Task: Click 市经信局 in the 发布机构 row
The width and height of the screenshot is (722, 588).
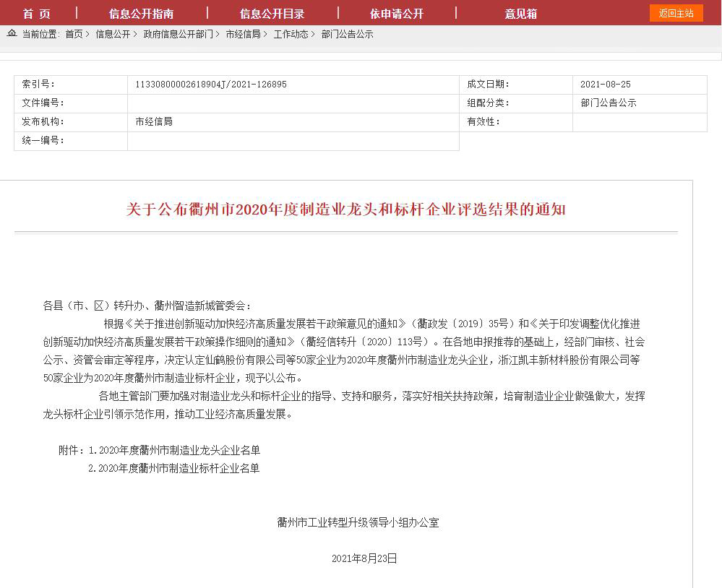Action: (x=154, y=122)
